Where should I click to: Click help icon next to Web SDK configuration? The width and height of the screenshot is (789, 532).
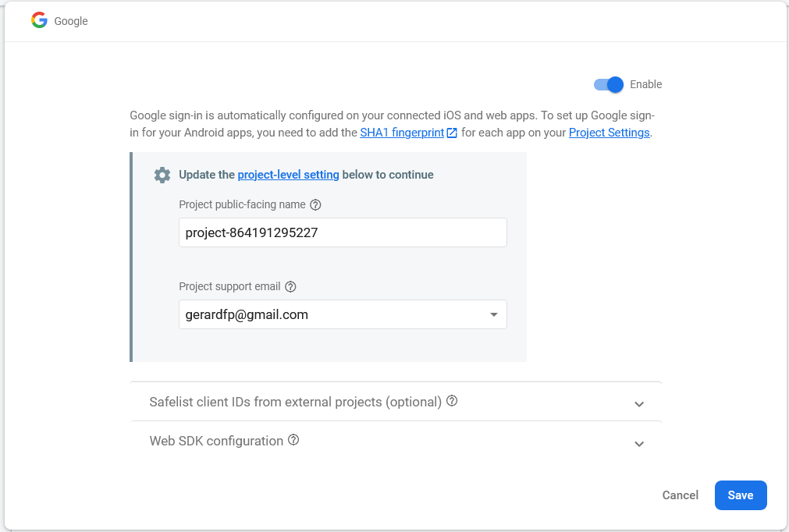pos(293,440)
